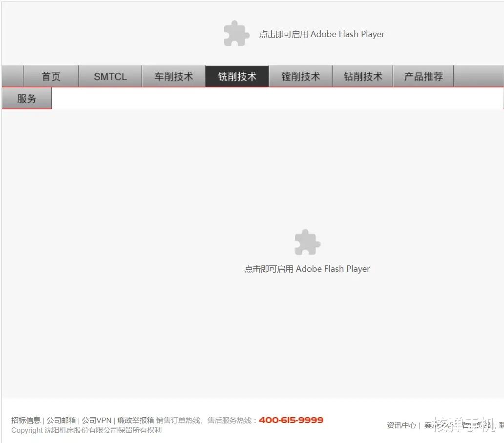504x443 pixels.
Task: Select the active 铣削技术 tab
Action: pyautogui.click(x=237, y=76)
